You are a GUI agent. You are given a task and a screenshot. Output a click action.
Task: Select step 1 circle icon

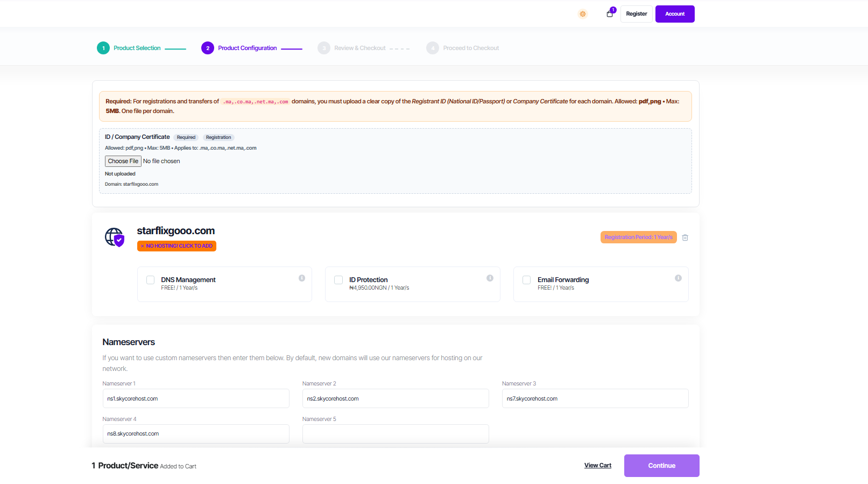coord(103,48)
